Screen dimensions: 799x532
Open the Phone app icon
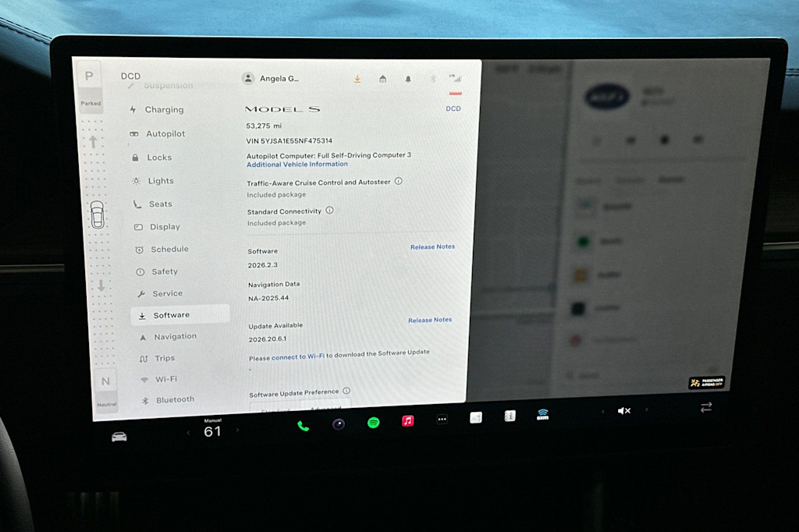pos(304,426)
